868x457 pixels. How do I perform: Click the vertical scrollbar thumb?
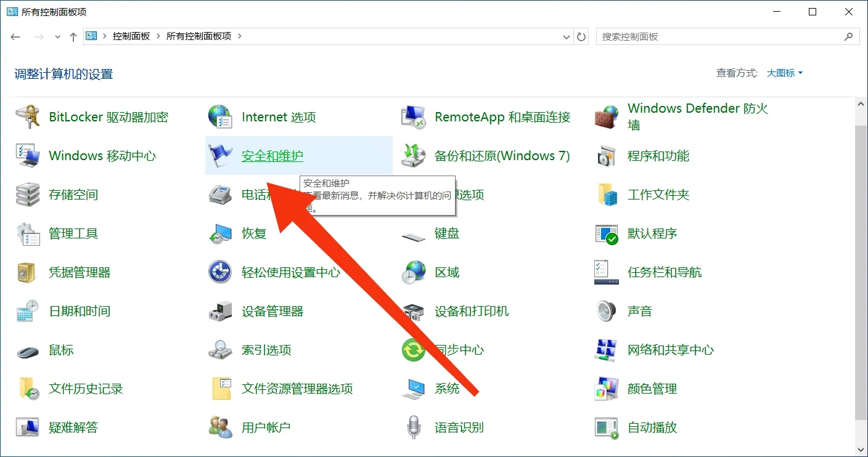[x=861, y=272]
